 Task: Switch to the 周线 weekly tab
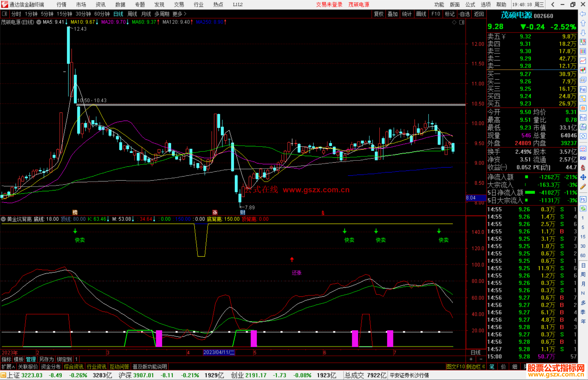(x=132, y=14)
